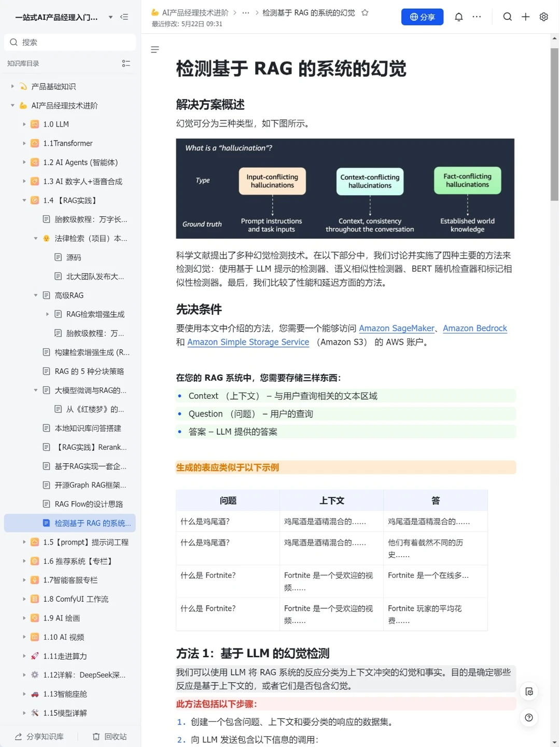The height and width of the screenshot is (747, 560).
Task: Open the settings gear icon
Action: (x=543, y=17)
